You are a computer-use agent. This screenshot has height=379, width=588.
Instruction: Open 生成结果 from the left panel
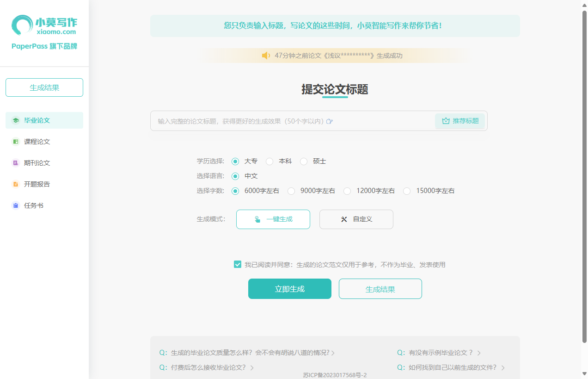point(44,87)
